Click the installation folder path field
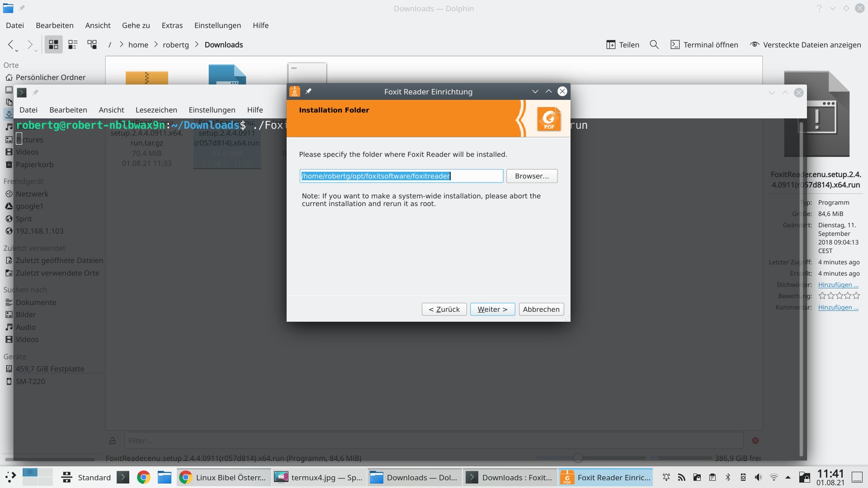Viewport: 868px width, 488px height. point(401,176)
